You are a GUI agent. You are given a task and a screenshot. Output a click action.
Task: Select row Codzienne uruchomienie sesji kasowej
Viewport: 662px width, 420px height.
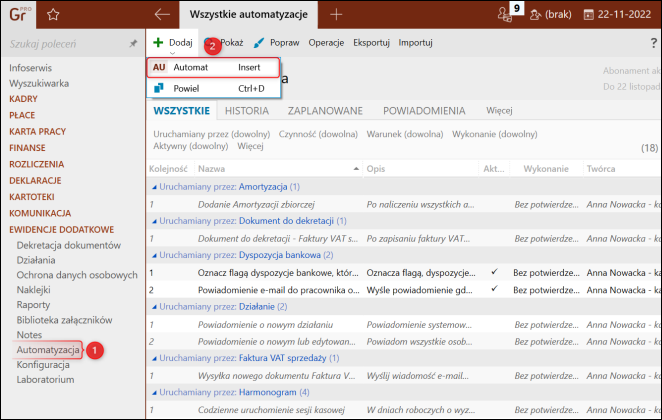404,410
